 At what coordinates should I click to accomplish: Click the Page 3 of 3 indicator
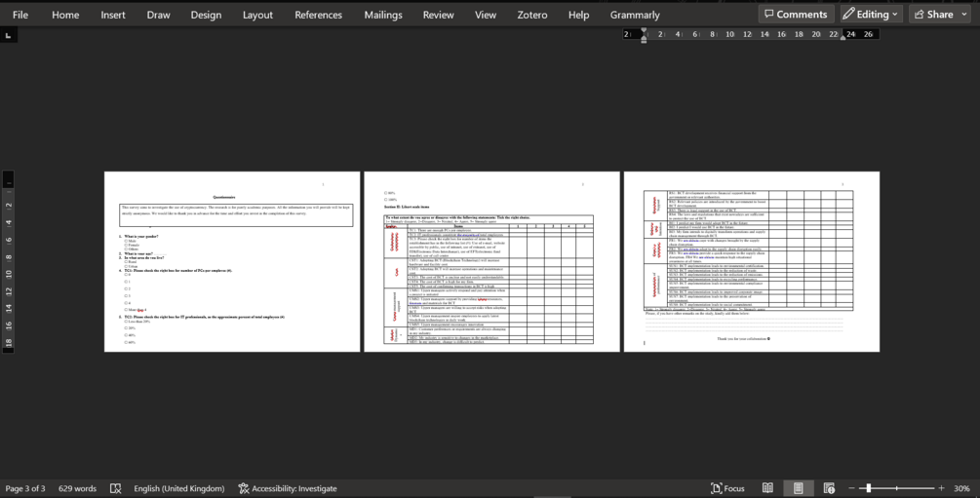25,488
